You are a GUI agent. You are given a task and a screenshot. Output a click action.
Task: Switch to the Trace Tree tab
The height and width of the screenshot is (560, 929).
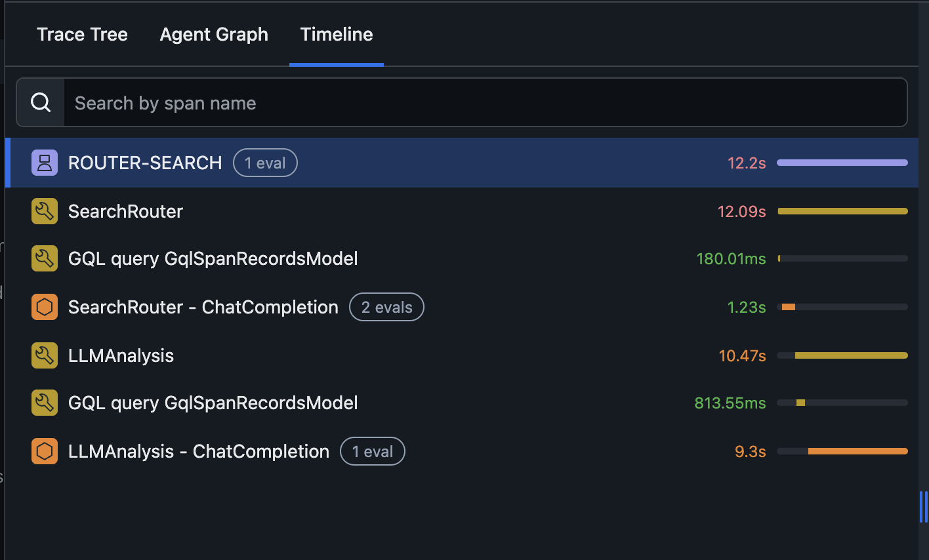click(82, 34)
